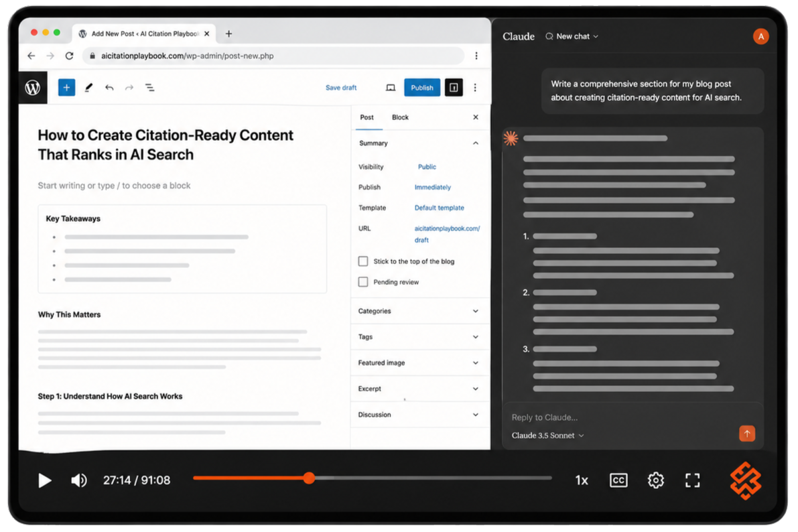Change publish time via Immediately link
Screen dimensions: 798x532
(x=433, y=188)
